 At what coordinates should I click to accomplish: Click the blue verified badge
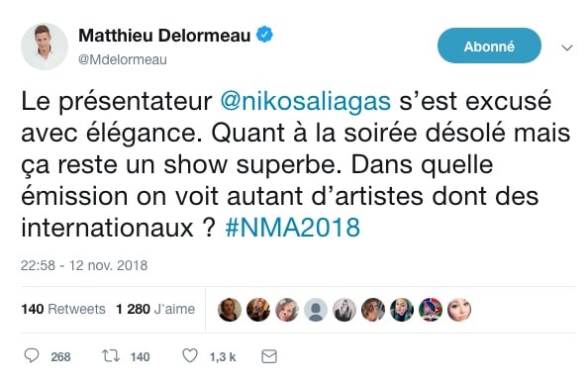coord(264,35)
